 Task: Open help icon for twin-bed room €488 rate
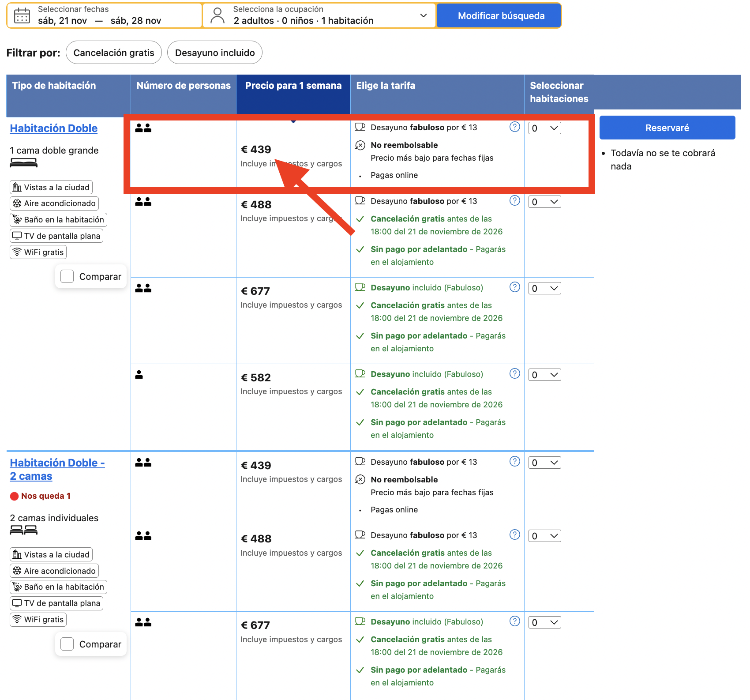click(515, 535)
